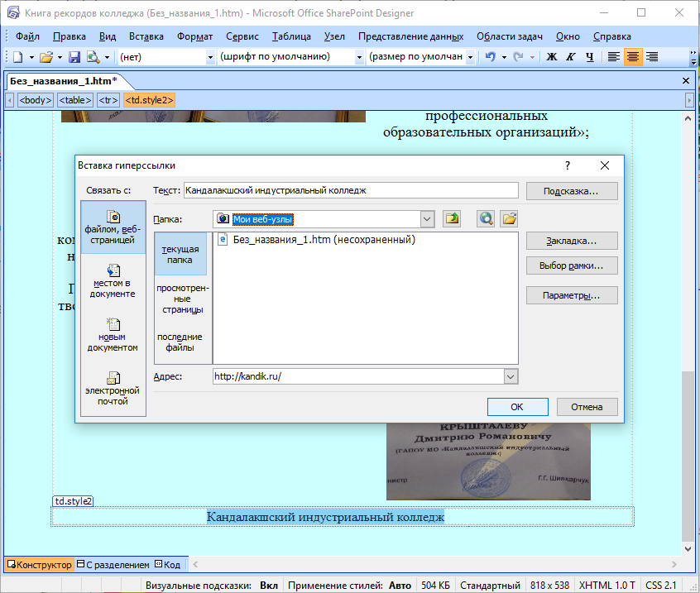Click the Текст display text field
The width and height of the screenshot is (700, 593).
351,190
